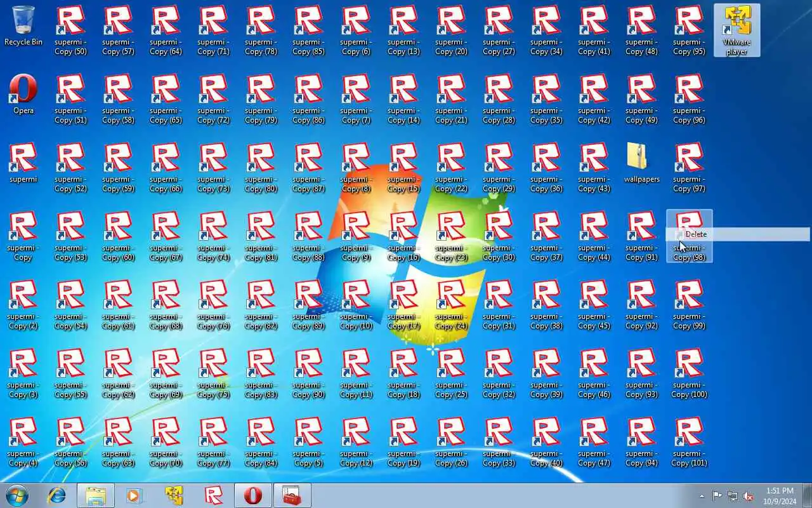This screenshot has height=508, width=812.
Task: Select the supermi - Copy (26) icon
Action: [451, 441]
